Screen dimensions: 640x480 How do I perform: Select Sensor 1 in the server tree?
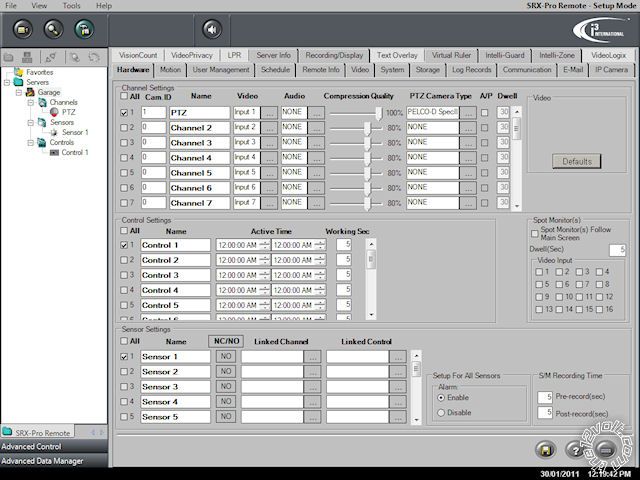[x=75, y=132]
